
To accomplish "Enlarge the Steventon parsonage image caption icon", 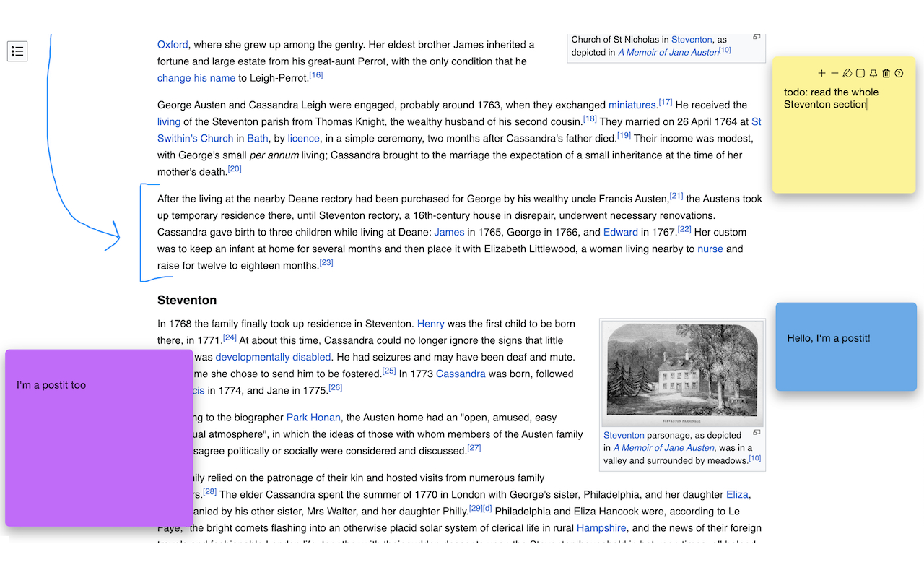I will point(757,432).
